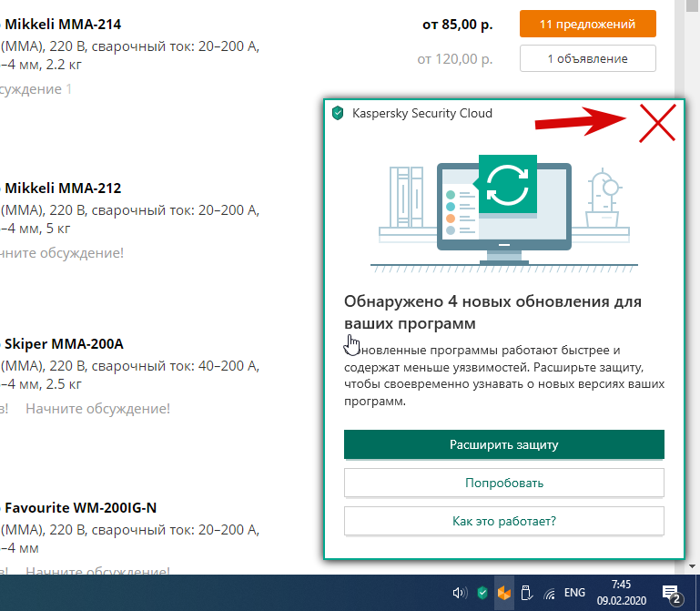
Task: Open the Mikkeli MMA-214 product link
Action: 63,24
